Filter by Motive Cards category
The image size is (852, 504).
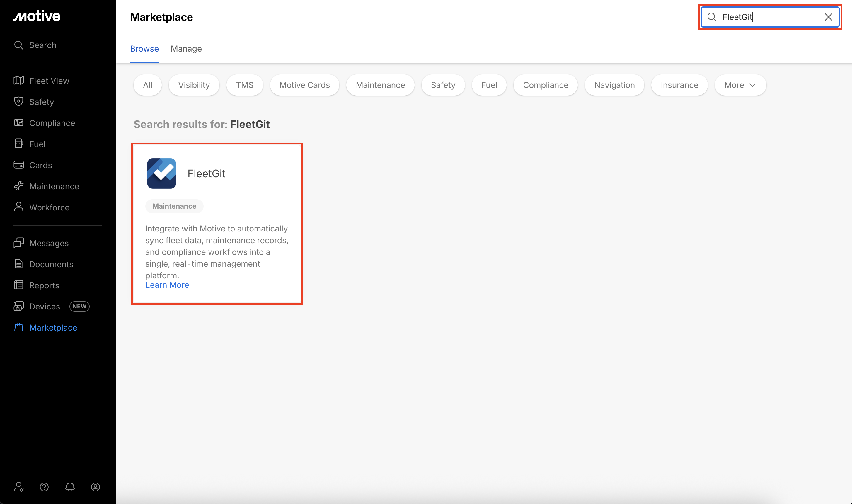304,85
